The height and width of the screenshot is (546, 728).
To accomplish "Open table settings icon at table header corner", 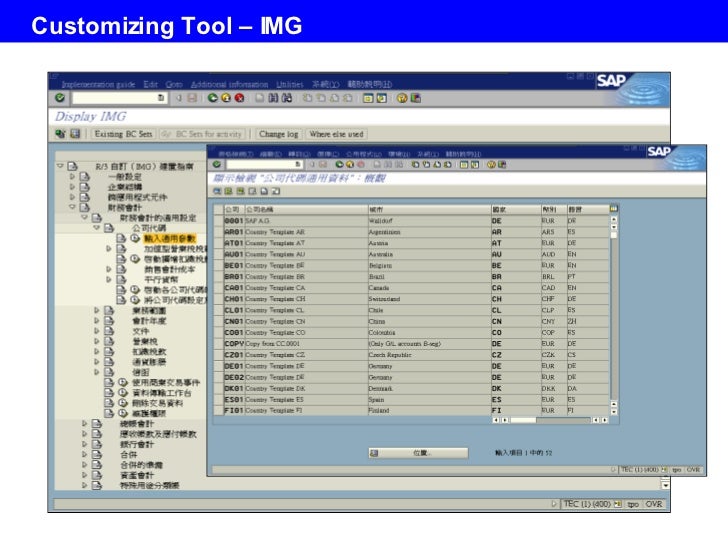I will pyautogui.click(x=614, y=209).
